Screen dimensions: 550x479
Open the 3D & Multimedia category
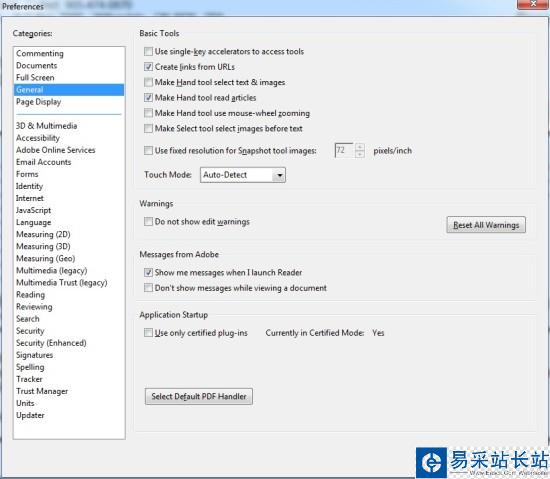pos(69,126)
